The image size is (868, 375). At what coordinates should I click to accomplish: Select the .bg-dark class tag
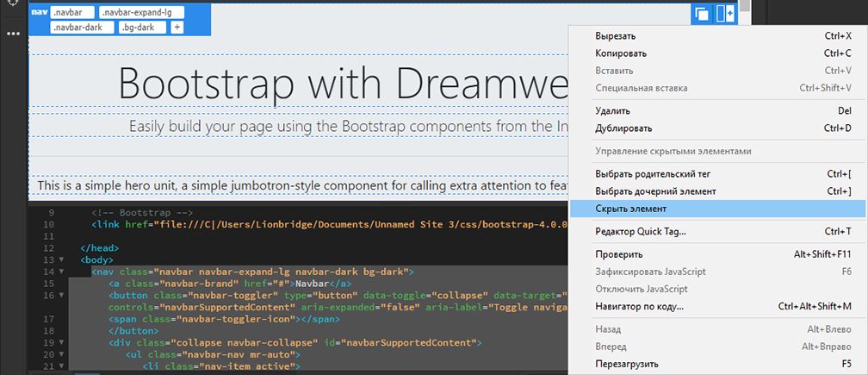pyautogui.click(x=142, y=27)
